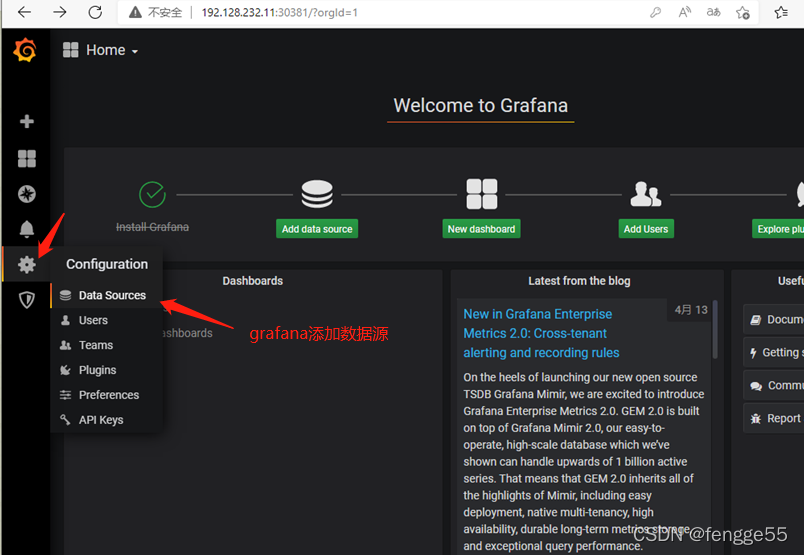Click the Install Grafana checkmark icon
Screen dimensions: 804x555
[152, 194]
